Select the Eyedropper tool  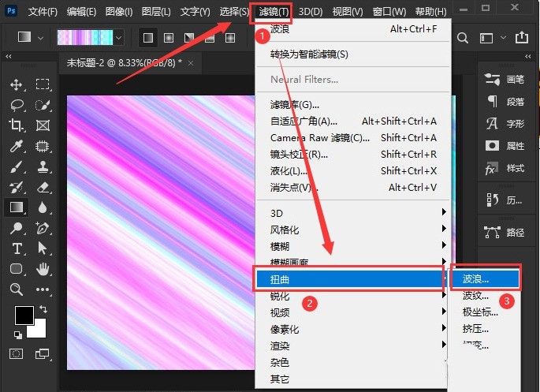click(x=17, y=146)
